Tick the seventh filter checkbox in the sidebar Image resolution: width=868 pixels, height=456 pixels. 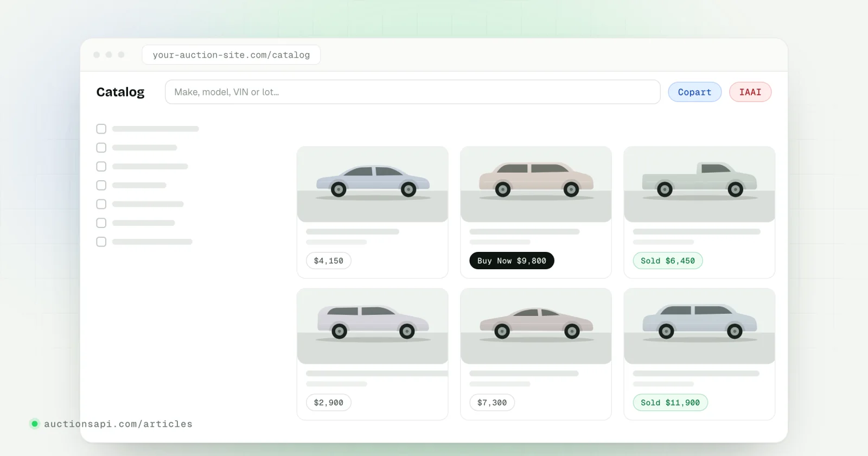tap(101, 242)
